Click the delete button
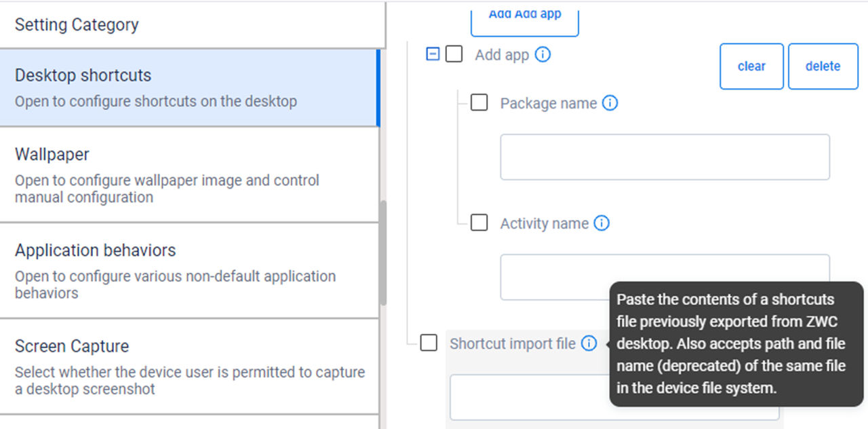This screenshot has height=429, width=868. [823, 67]
